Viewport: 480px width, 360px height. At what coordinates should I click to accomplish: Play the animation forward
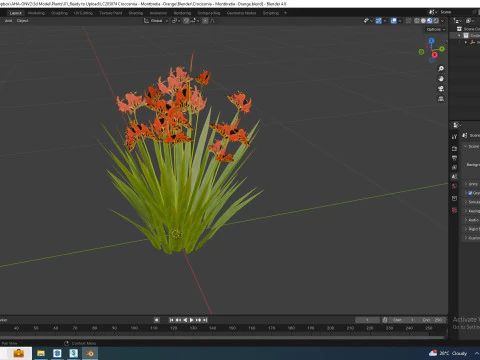(192, 320)
